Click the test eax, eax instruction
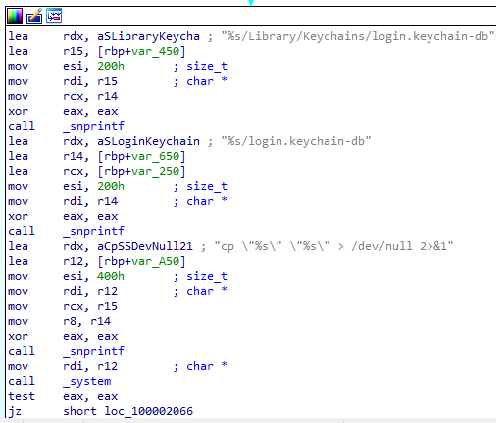496x423 pixels. [x=63, y=396]
